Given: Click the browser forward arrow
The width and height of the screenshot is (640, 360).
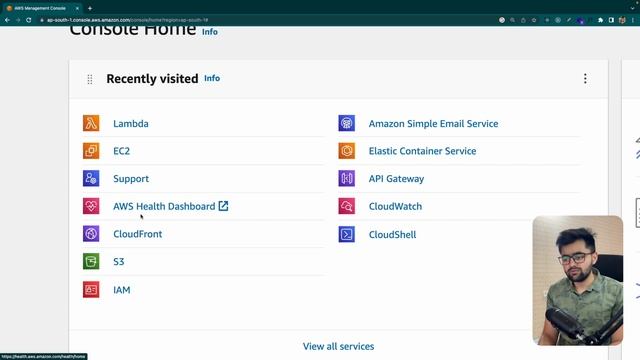Looking at the screenshot, I should tap(18, 20).
